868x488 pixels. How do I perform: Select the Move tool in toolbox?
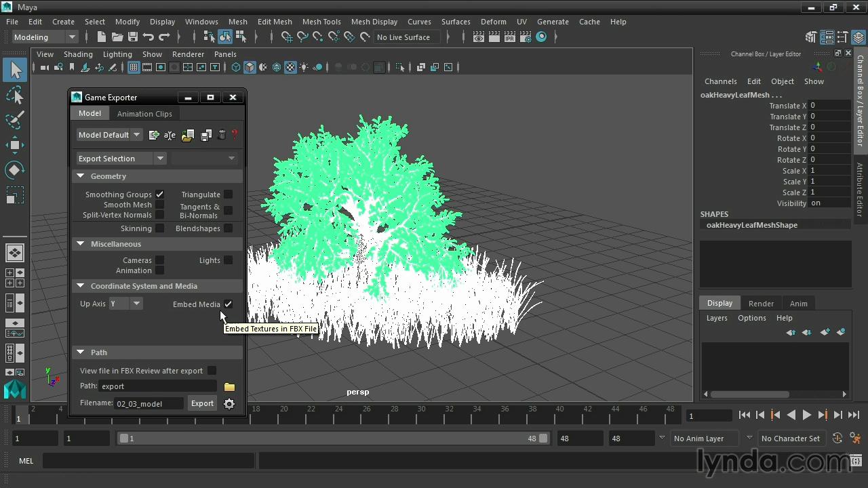coord(15,144)
